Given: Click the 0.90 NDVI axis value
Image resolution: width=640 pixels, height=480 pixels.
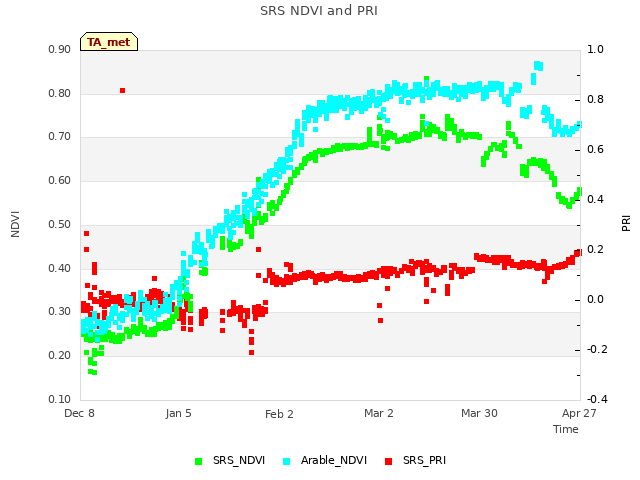Looking at the screenshot, I should tap(60, 49).
